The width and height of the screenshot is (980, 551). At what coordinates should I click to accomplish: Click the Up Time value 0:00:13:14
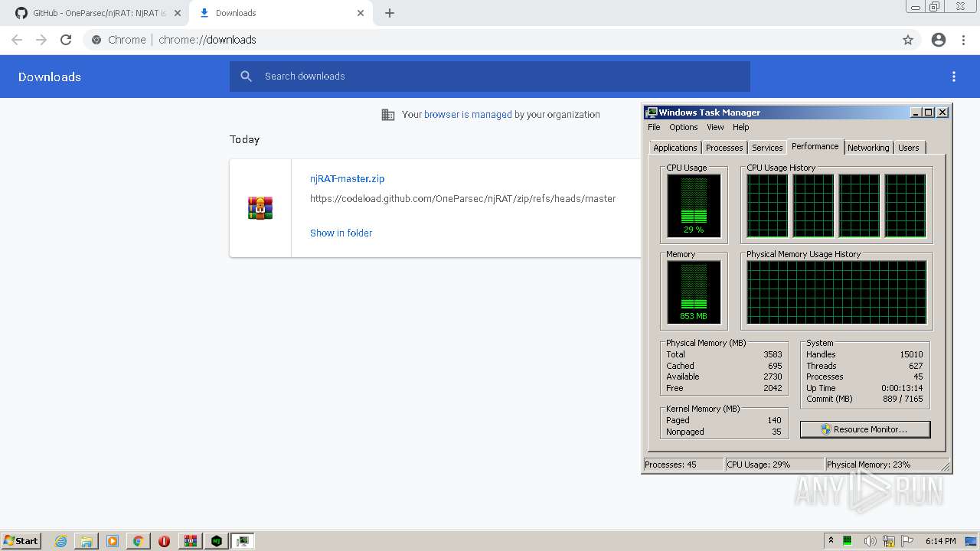pyautogui.click(x=902, y=388)
